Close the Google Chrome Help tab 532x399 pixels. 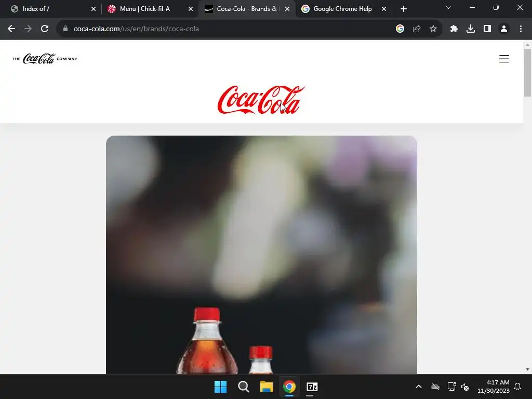[x=384, y=9]
